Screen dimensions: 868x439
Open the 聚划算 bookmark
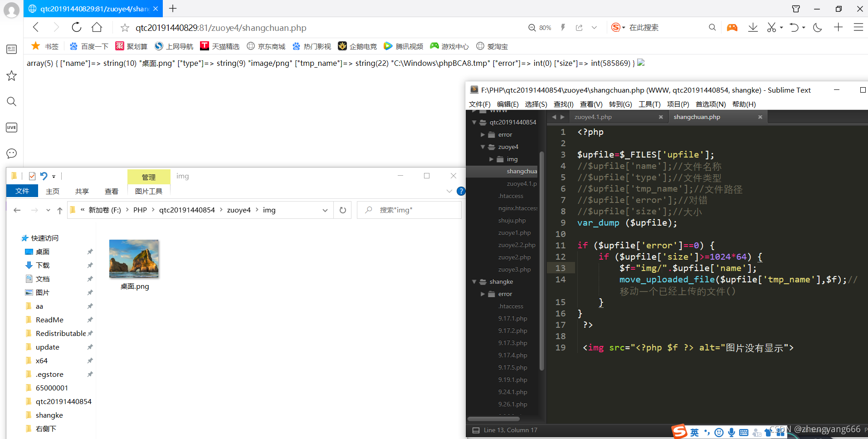(132, 46)
